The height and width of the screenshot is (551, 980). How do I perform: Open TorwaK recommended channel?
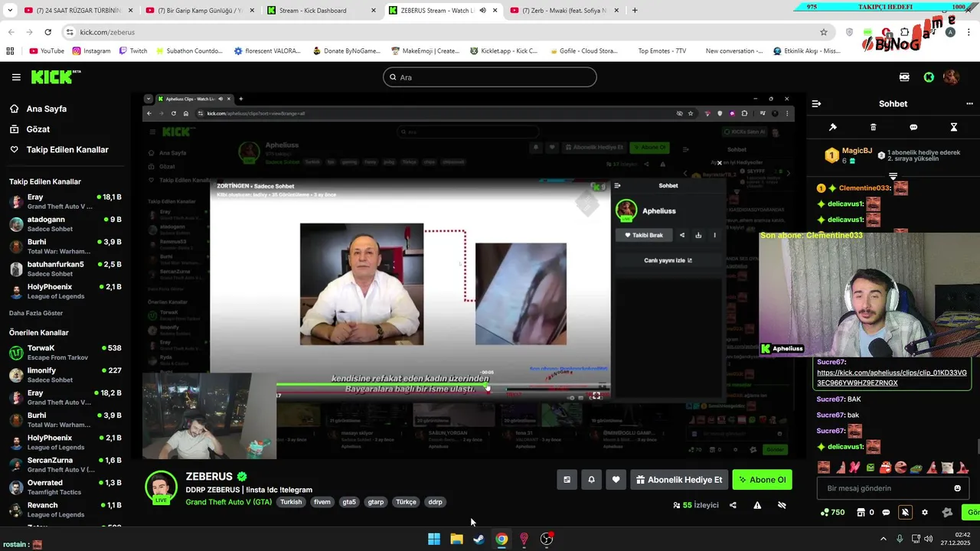[x=65, y=353]
